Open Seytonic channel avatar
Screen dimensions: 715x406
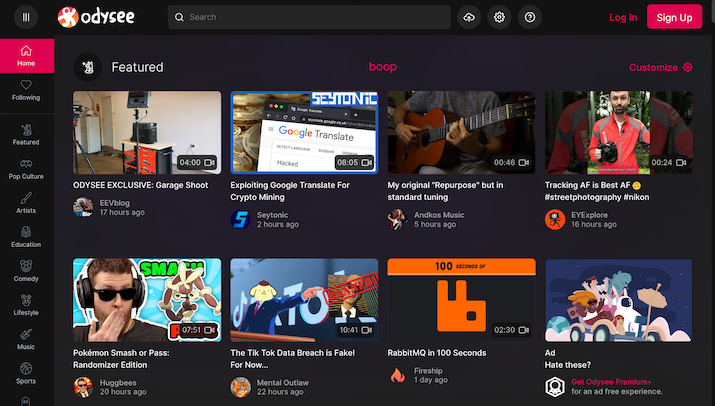click(x=240, y=219)
